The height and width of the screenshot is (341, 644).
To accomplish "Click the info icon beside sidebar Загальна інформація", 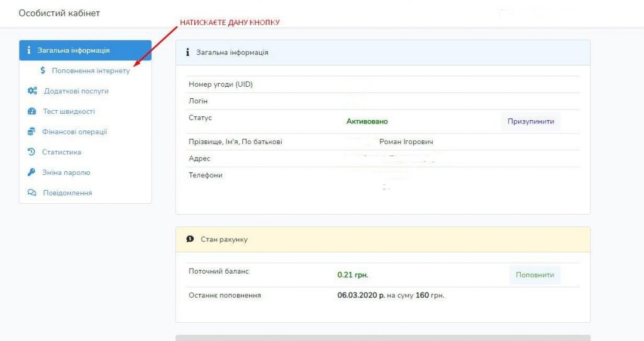I will (x=29, y=50).
